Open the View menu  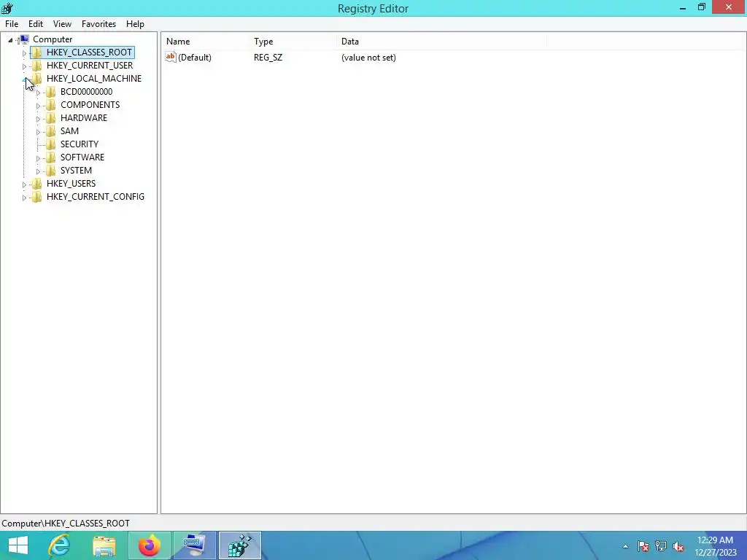coord(63,24)
